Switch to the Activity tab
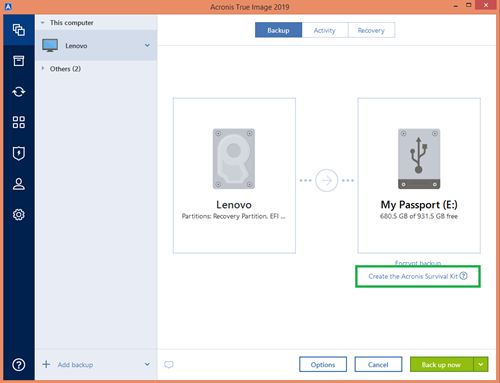The height and width of the screenshot is (383, 500). 325,30
